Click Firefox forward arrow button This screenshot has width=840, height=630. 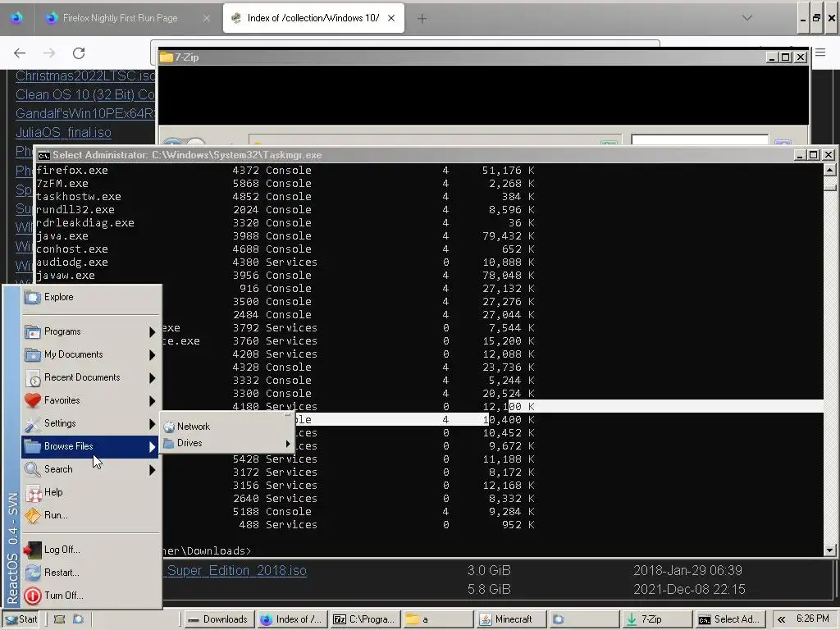[49, 53]
